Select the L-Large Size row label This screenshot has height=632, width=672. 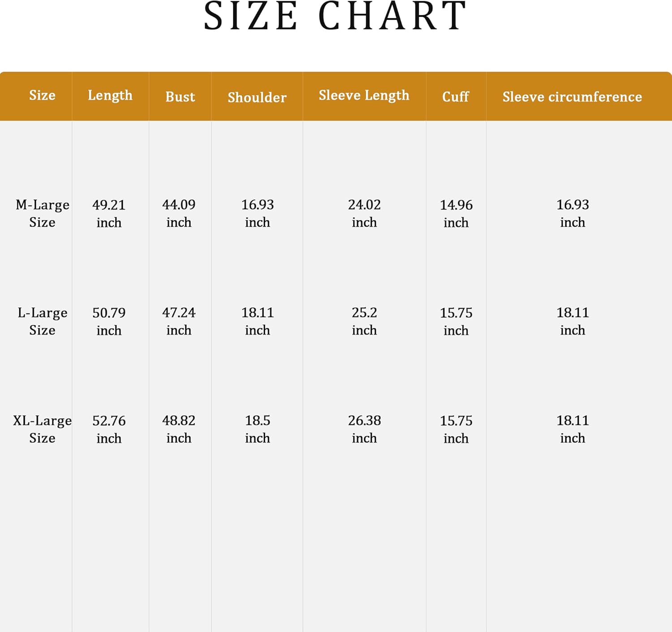coord(42,321)
